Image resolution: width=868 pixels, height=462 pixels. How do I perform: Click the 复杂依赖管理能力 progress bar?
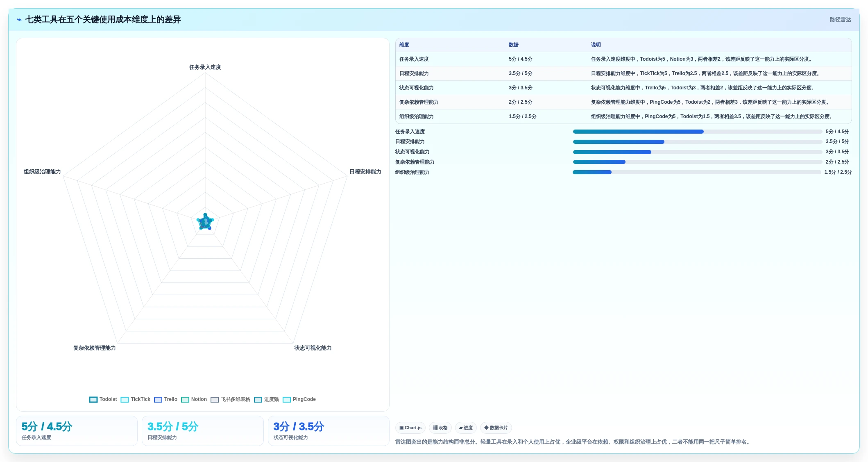[697, 162]
